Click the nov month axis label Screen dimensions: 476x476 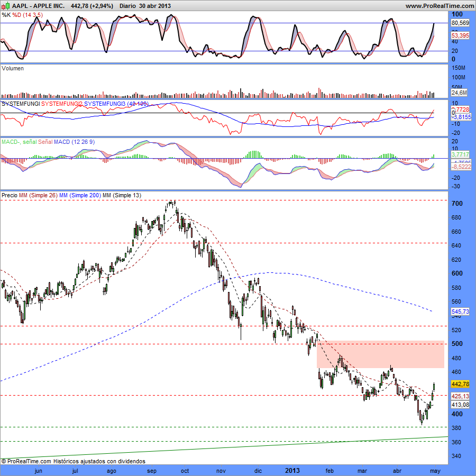coord(221,471)
